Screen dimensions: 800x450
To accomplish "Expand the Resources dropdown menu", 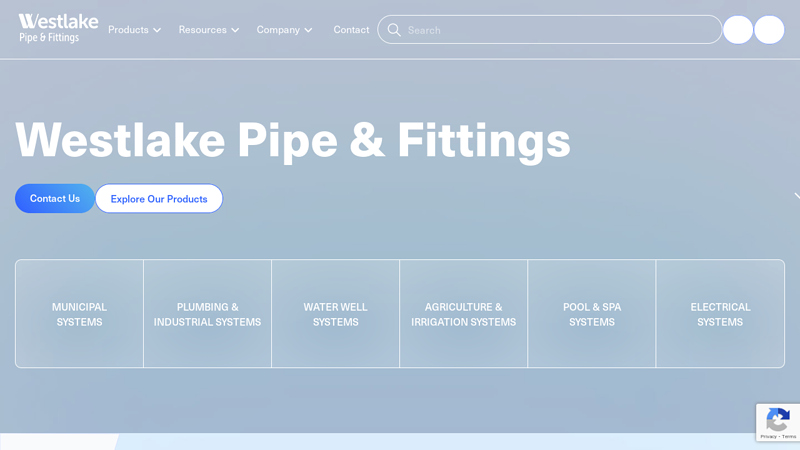I will tap(209, 30).
